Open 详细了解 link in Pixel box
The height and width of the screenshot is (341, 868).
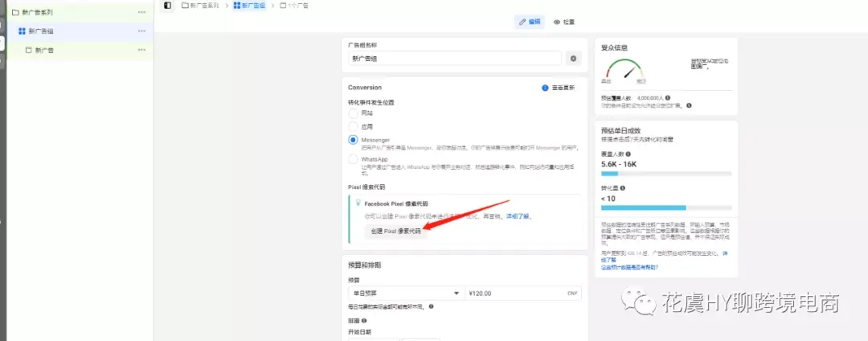coord(517,216)
